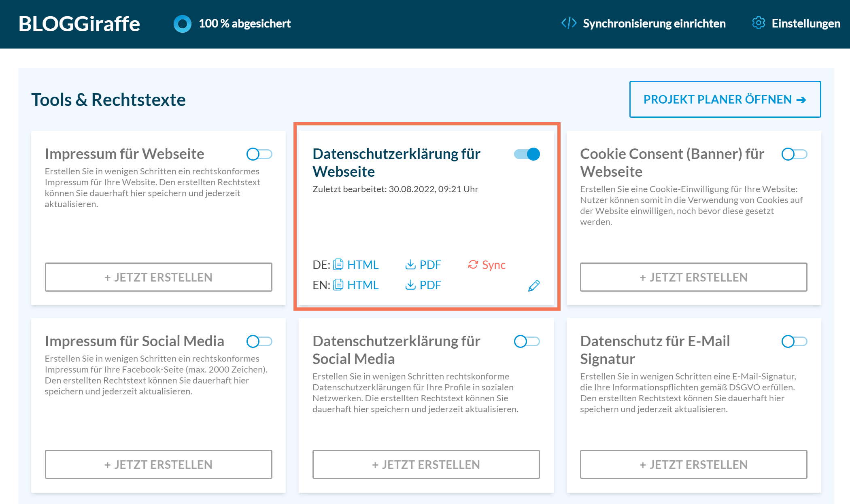Download the EN PDF via download icon
This screenshot has height=504, width=850.
(410, 285)
